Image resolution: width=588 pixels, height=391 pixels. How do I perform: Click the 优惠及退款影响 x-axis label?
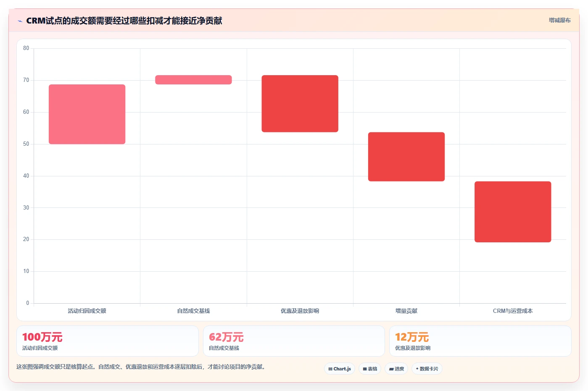tap(300, 311)
